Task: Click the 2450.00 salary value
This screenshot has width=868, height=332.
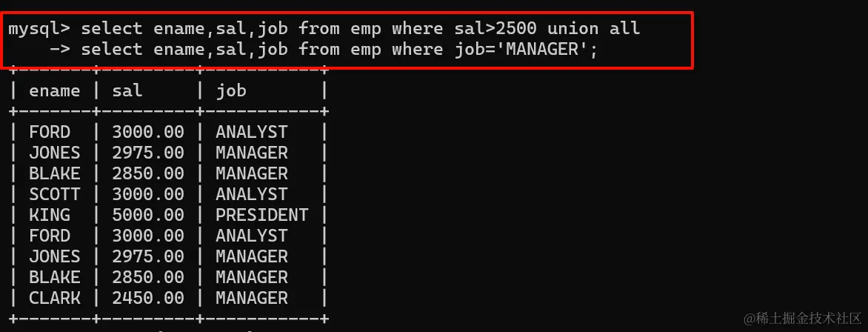Action: point(148,298)
